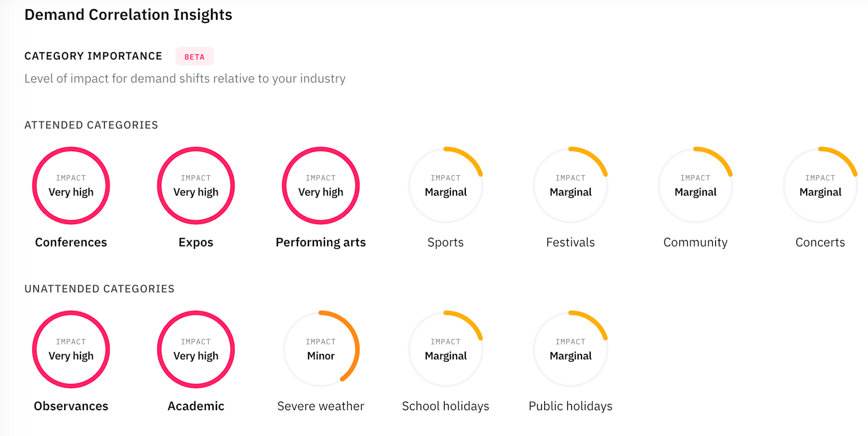Click the Attended Categories section header
Image resolution: width=868 pixels, height=436 pixels.
point(91,125)
